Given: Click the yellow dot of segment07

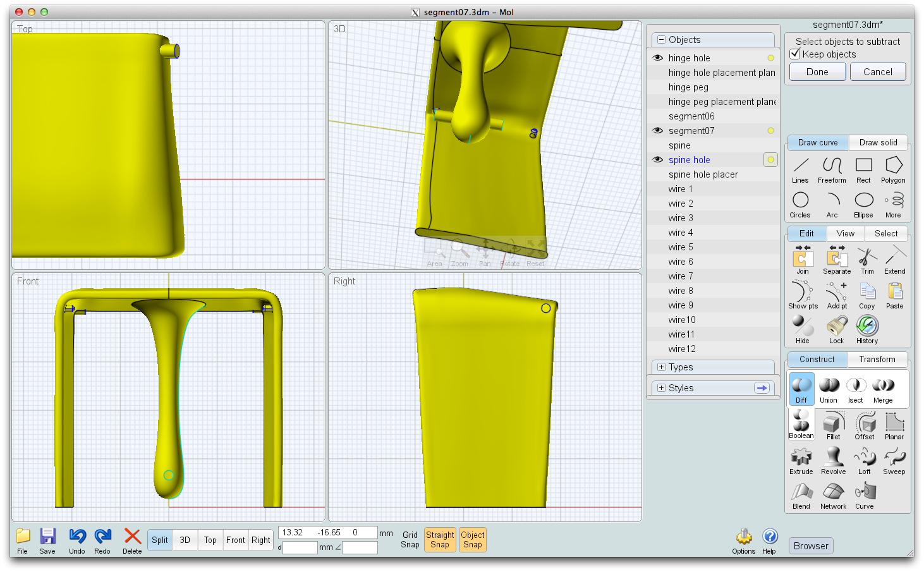Looking at the screenshot, I should point(770,130).
